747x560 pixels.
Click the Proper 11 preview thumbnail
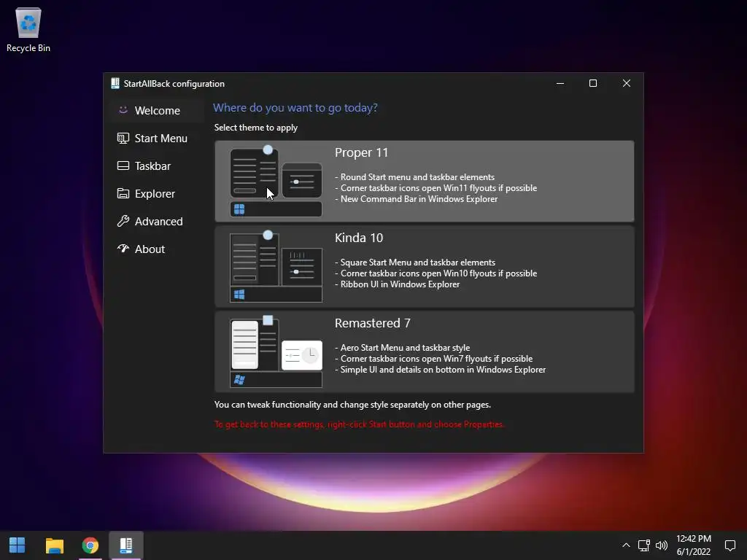[x=276, y=182]
